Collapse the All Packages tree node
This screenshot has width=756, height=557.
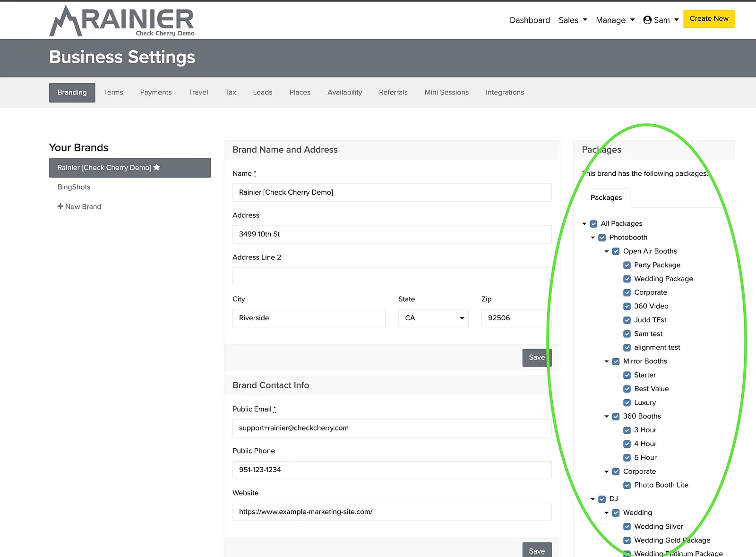pyautogui.click(x=584, y=223)
